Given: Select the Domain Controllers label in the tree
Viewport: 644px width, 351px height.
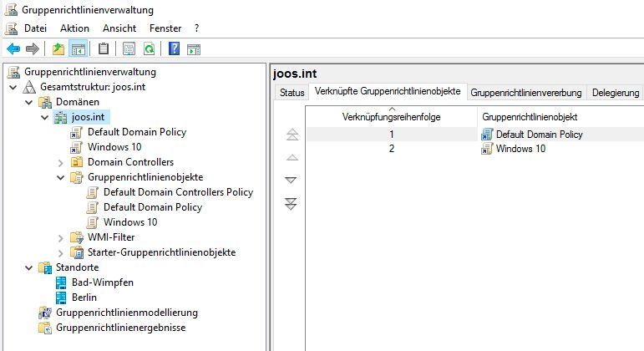Looking at the screenshot, I should (x=130, y=162).
